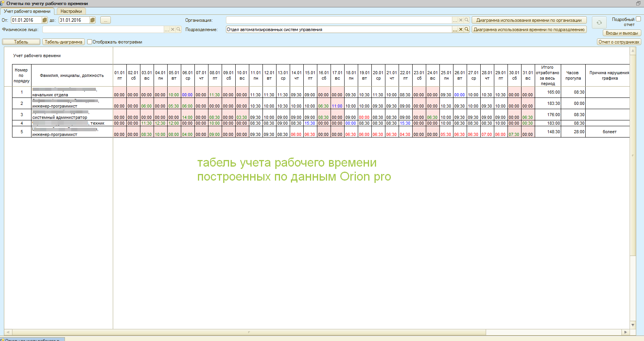
Task: Click the refresh report icon button
Action: 599,23
